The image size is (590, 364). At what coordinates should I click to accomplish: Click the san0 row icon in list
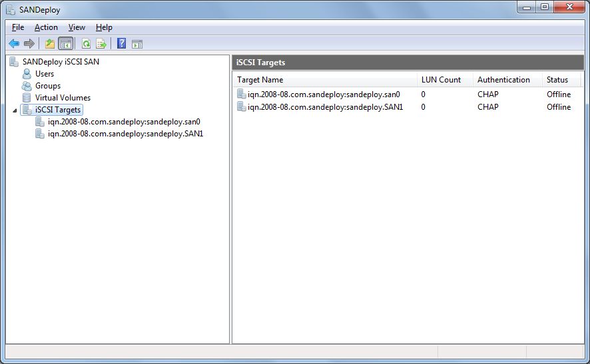pyautogui.click(x=241, y=94)
